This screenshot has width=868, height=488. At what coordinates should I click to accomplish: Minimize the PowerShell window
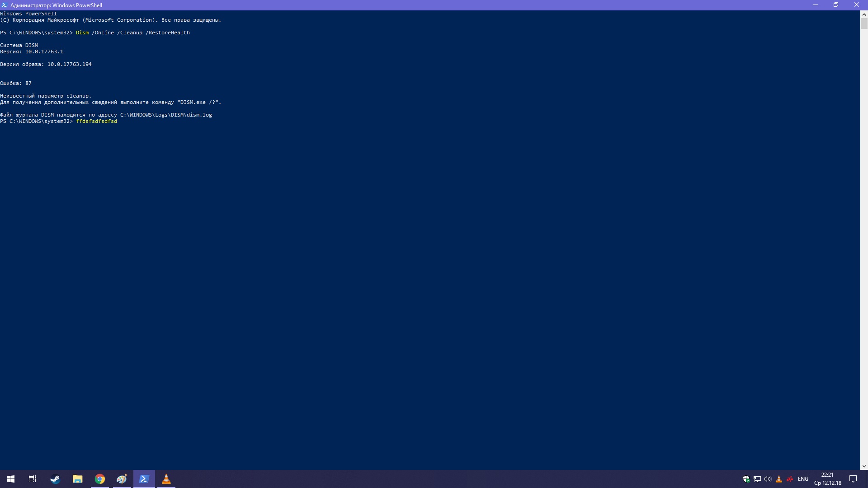[816, 5]
